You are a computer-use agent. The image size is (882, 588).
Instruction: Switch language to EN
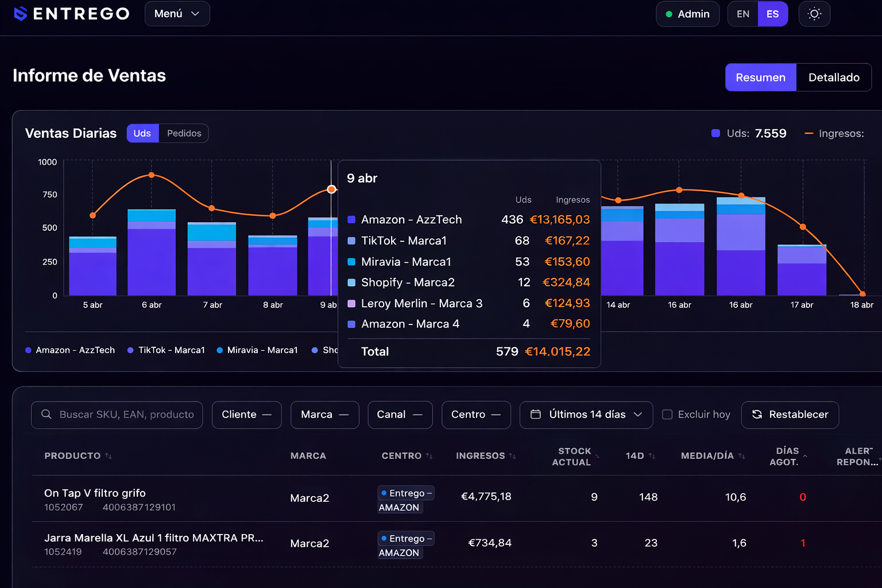tap(742, 14)
